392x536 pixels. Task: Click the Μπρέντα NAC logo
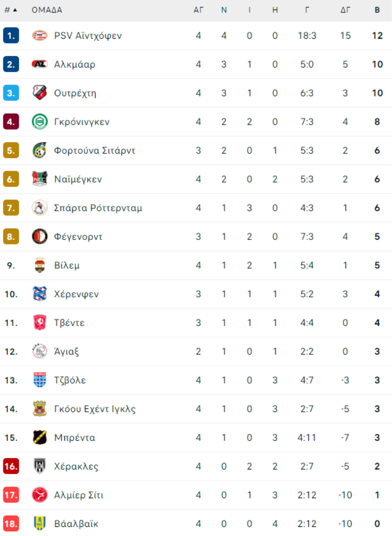[40, 438]
